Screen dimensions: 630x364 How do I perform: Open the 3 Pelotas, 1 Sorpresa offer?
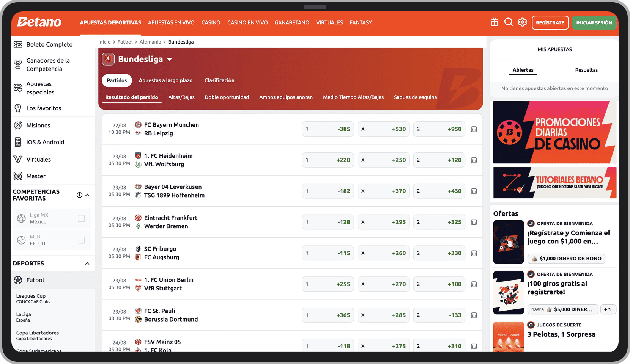(x=561, y=334)
